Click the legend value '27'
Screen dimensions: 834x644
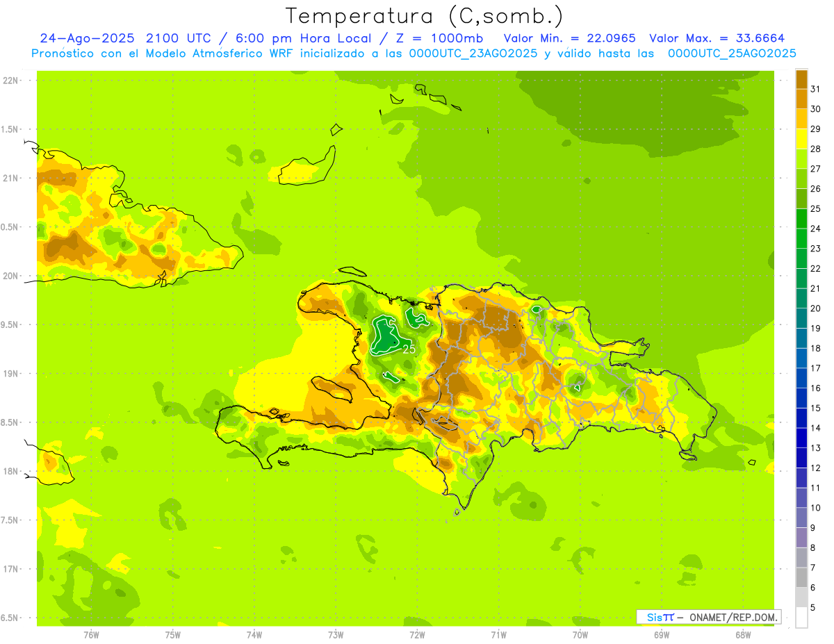click(815, 169)
